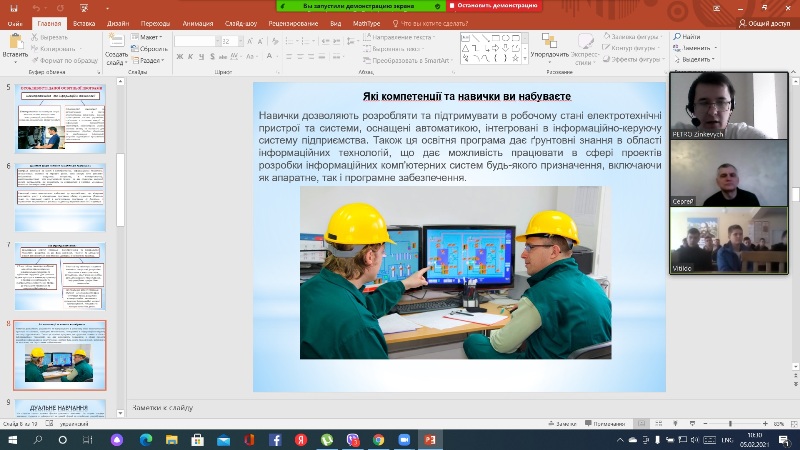Click the increase indent icon
The width and height of the screenshot is (800, 450).
pos(337,41)
